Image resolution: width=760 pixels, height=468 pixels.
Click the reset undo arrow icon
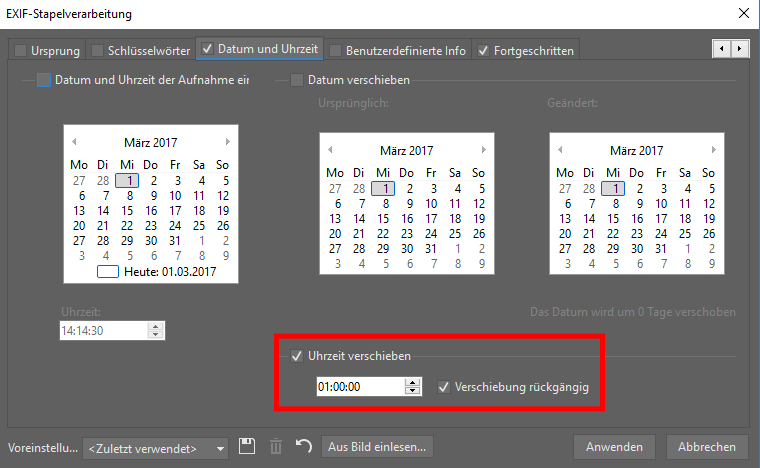coord(304,447)
